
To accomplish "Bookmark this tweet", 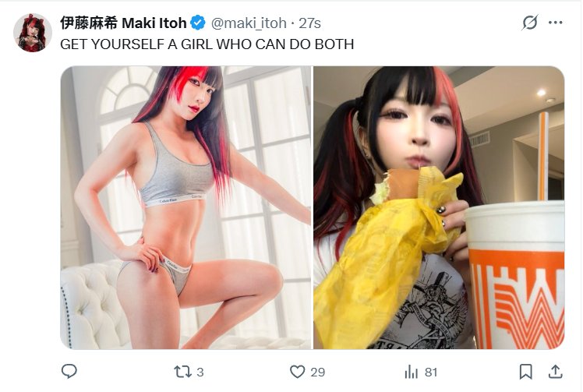I will (526, 372).
